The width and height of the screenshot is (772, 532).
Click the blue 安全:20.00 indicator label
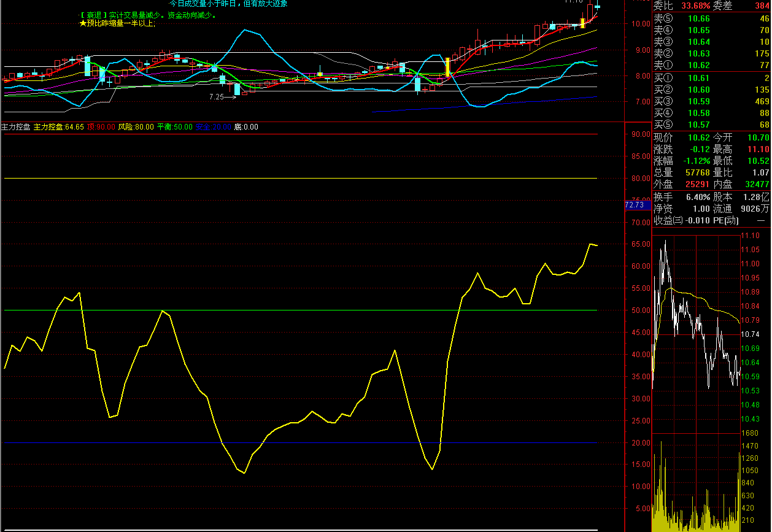coord(214,127)
